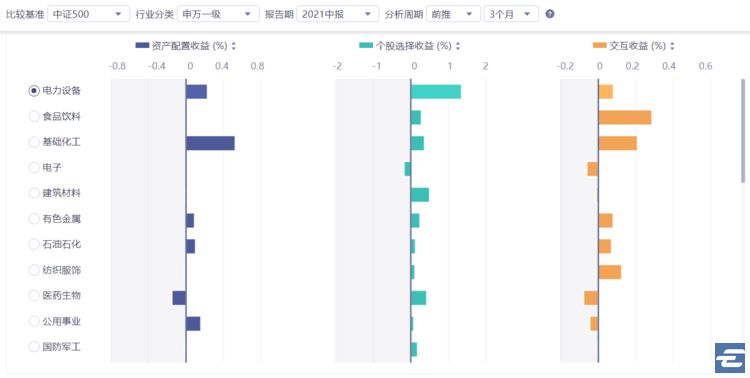The width and height of the screenshot is (750, 378).
Task: Click the 食品饮料 交互收益 orange bar
Action: click(625, 117)
